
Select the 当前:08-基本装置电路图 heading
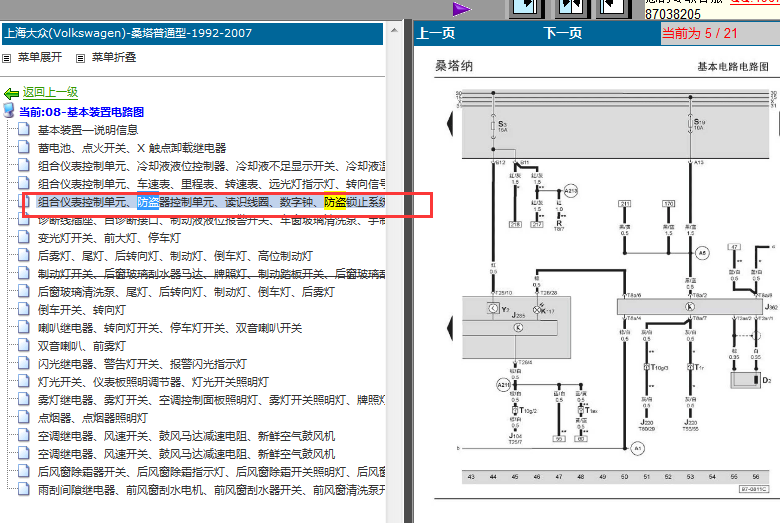pos(81,111)
